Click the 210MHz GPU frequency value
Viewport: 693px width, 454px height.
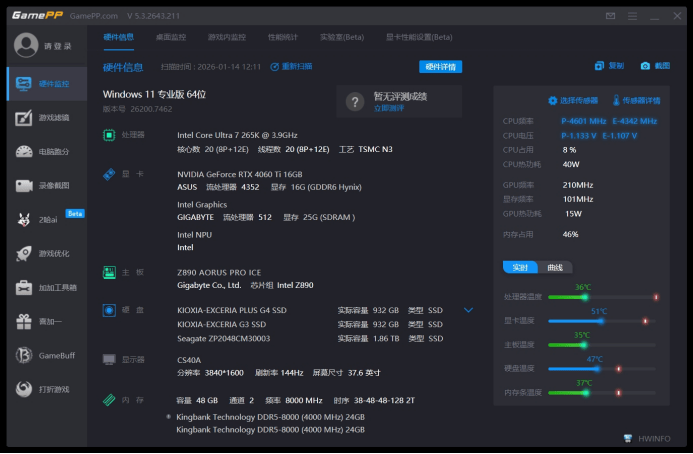click(578, 185)
